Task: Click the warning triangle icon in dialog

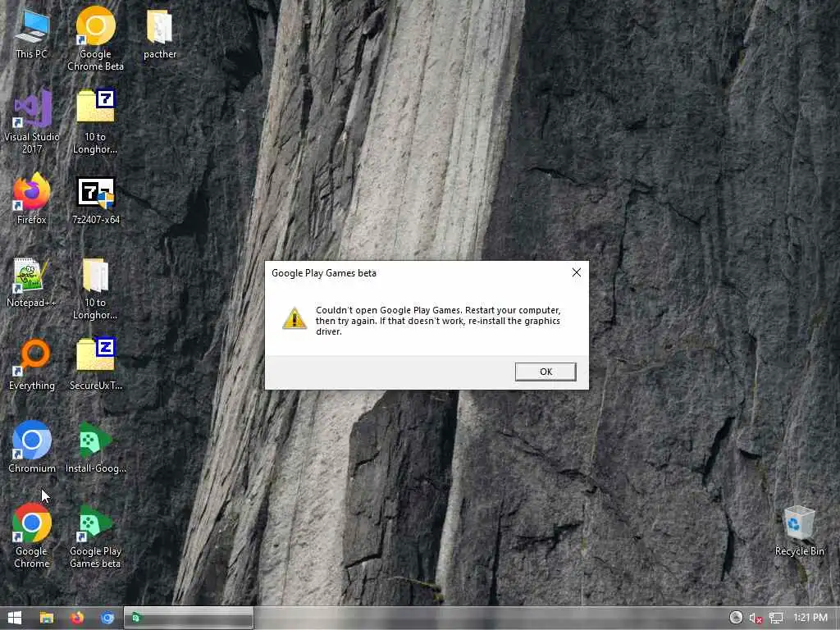Action: [294, 318]
